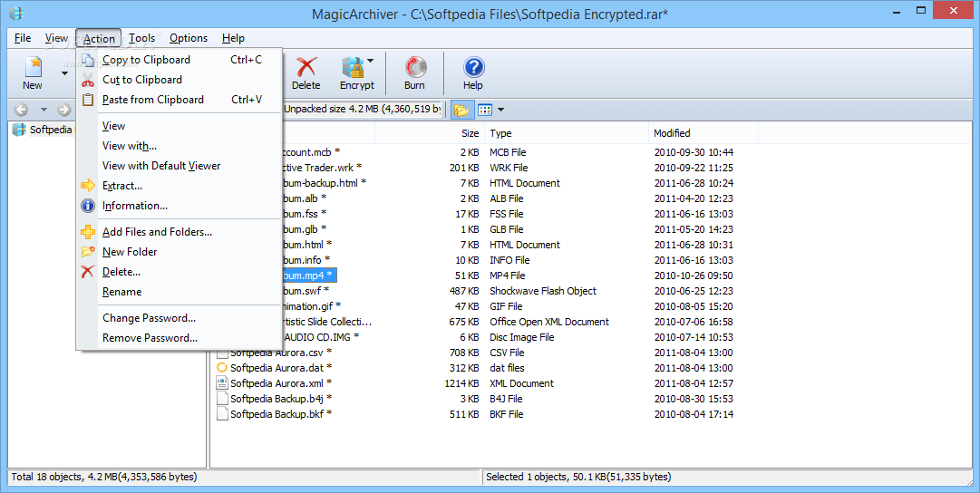Open the File menu
The image size is (980, 493).
click(23, 38)
